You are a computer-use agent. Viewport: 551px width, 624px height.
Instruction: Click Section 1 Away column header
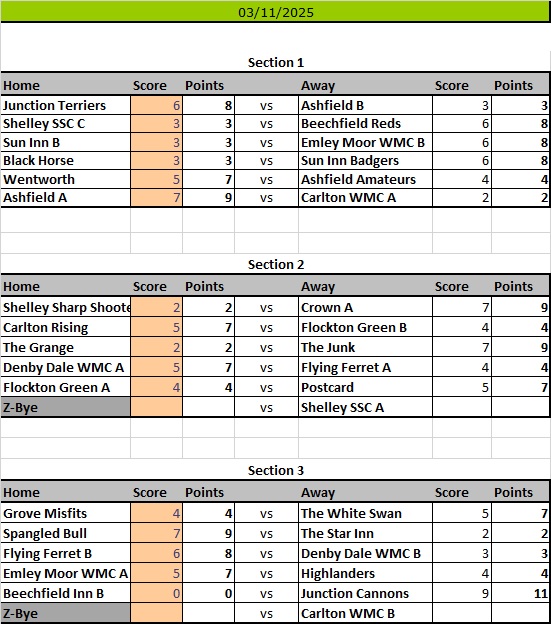pyautogui.click(x=318, y=85)
